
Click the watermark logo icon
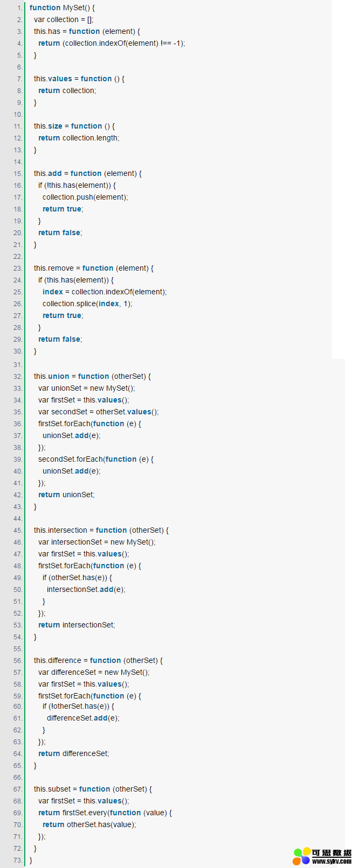[x=302, y=856]
